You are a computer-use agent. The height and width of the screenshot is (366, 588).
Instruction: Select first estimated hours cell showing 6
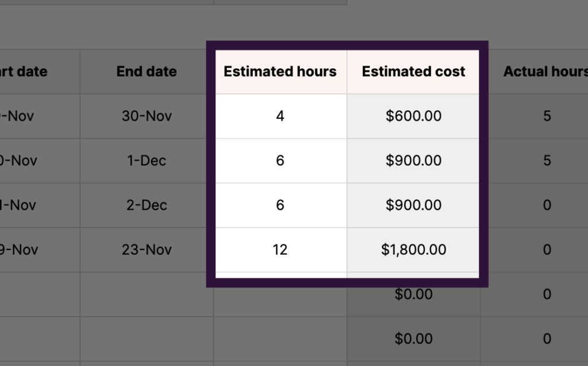coord(280,161)
